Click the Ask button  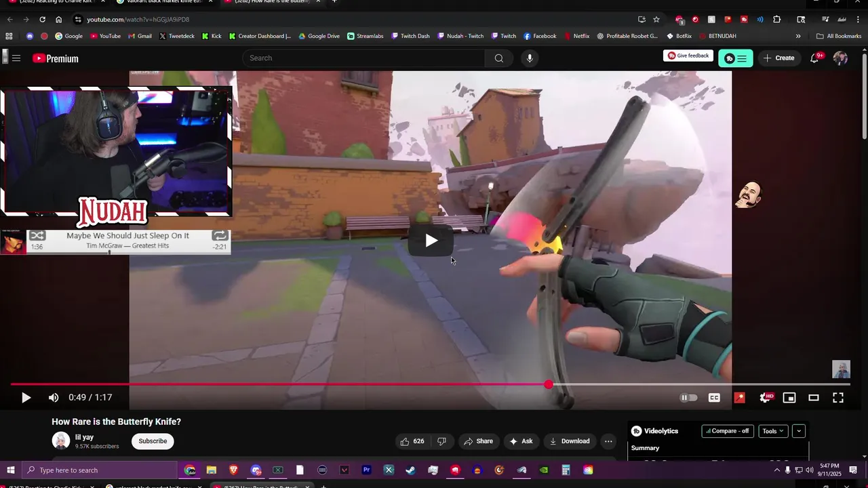(521, 441)
